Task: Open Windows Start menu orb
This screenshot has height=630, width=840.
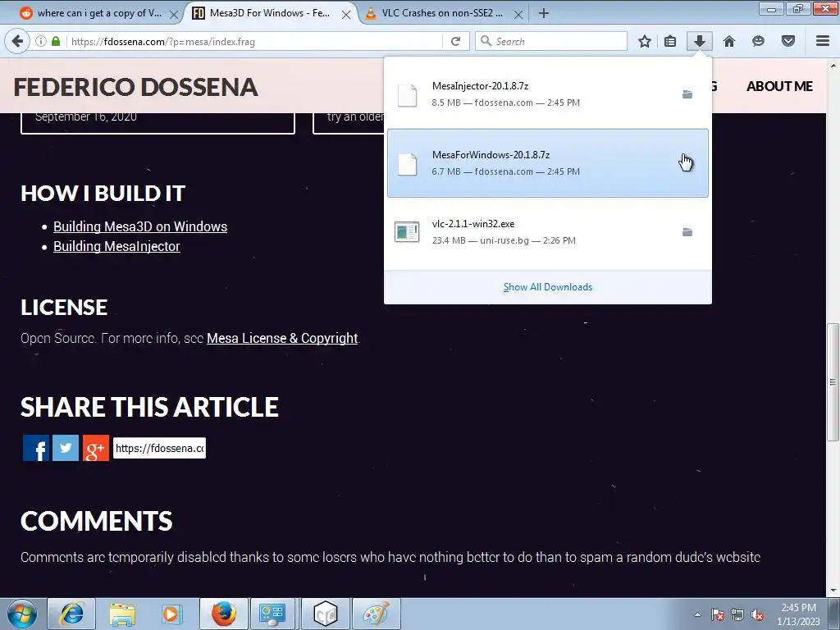Action: [21, 614]
